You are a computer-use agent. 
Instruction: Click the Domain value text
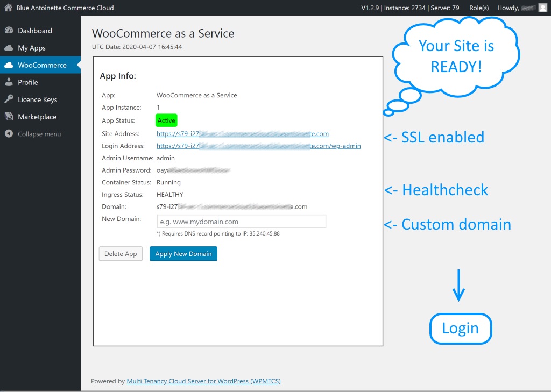(x=232, y=206)
